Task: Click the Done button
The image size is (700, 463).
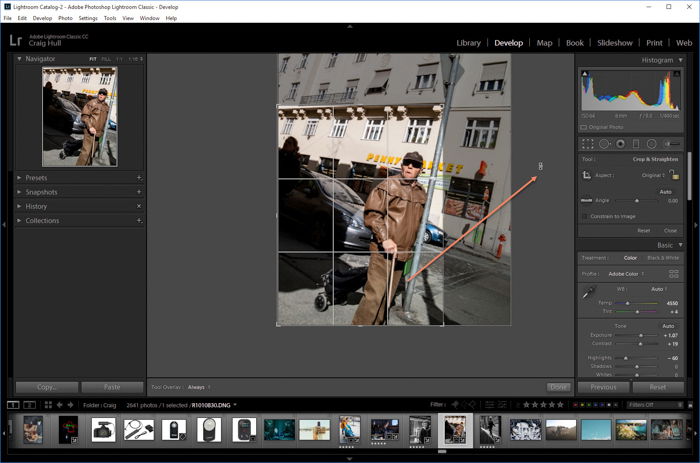Action: (x=558, y=386)
